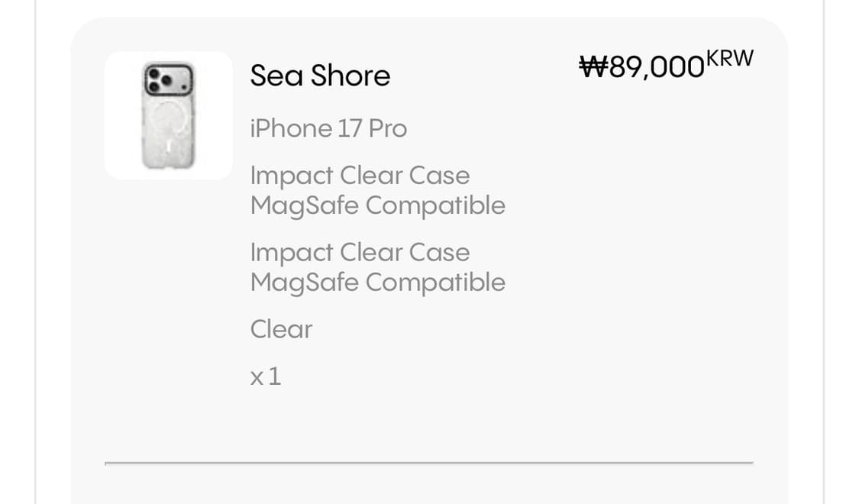Click the camera module on the case image

pyautogui.click(x=169, y=80)
